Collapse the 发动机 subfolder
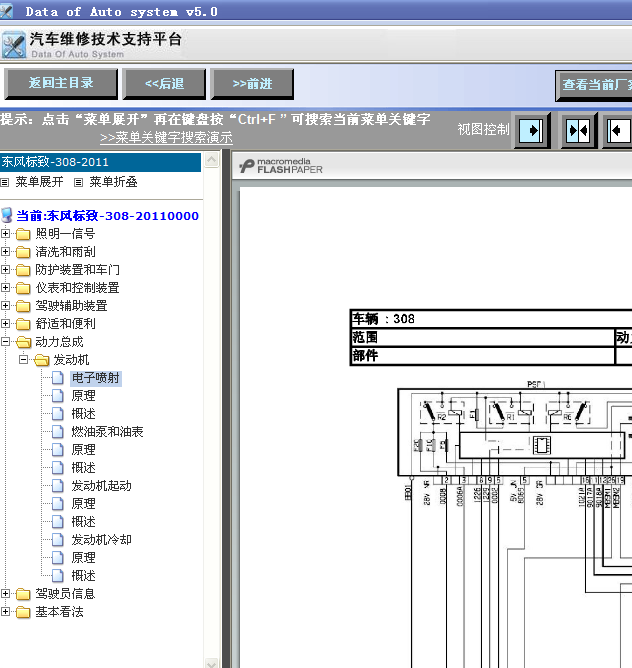Image resolution: width=632 pixels, height=668 pixels. pos(23,360)
